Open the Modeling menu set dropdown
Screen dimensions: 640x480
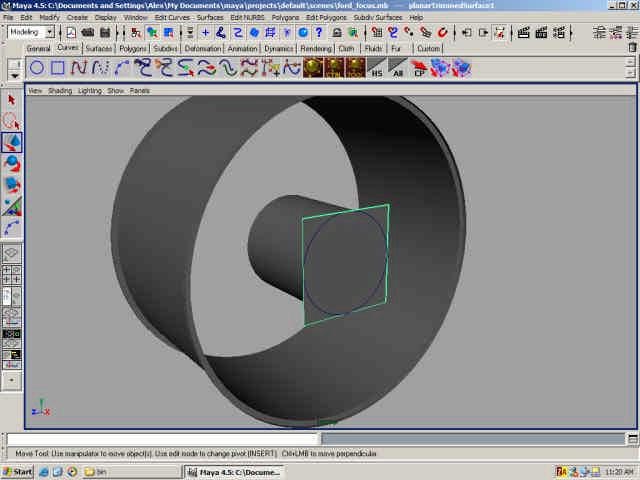pyautogui.click(x=31, y=32)
